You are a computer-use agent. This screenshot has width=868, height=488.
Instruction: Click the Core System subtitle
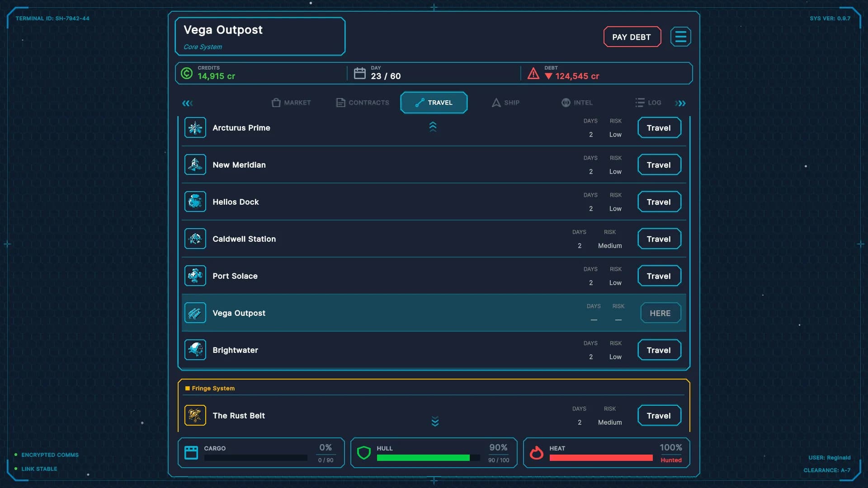coord(203,47)
